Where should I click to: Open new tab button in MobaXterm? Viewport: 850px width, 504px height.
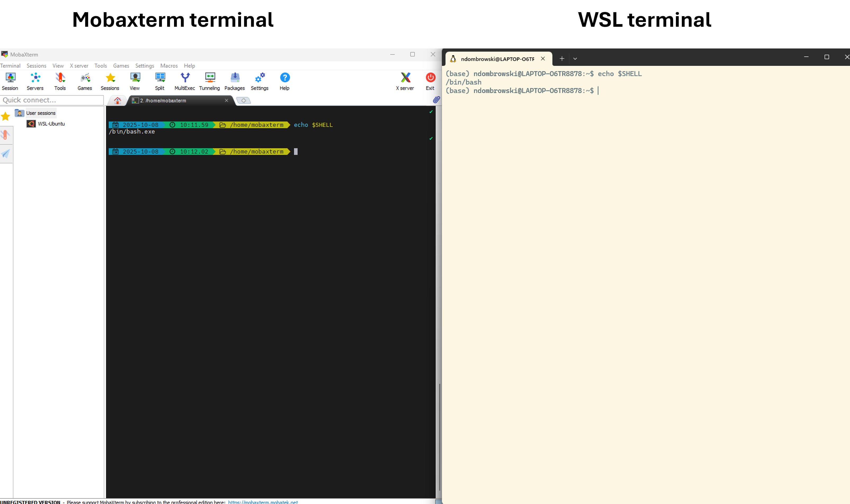(243, 101)
